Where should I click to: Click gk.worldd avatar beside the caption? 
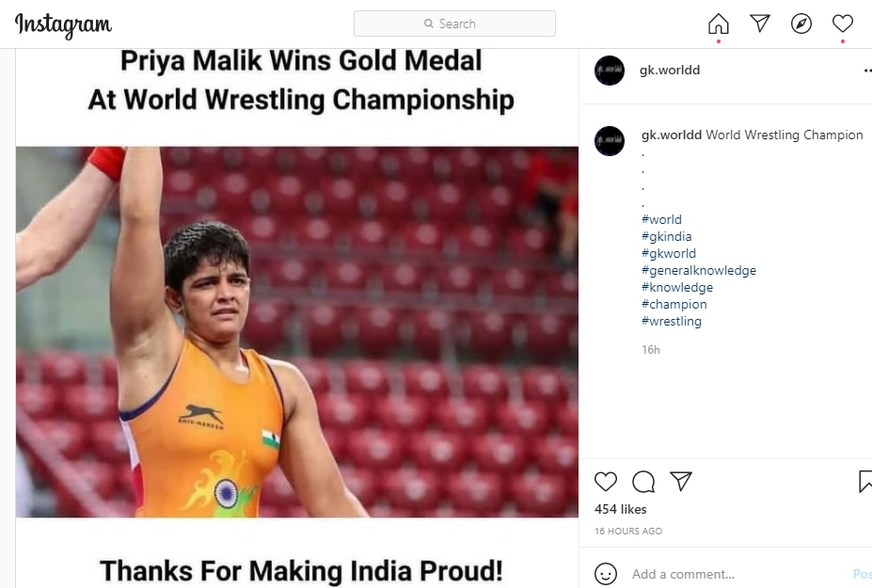[610, 141]
